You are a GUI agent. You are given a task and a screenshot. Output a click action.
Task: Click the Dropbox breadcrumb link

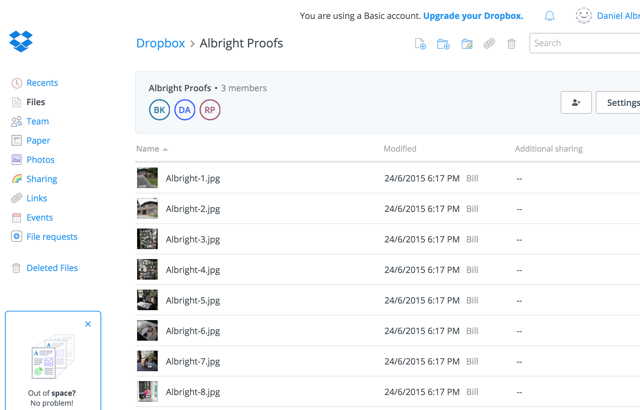click(160, 43)
